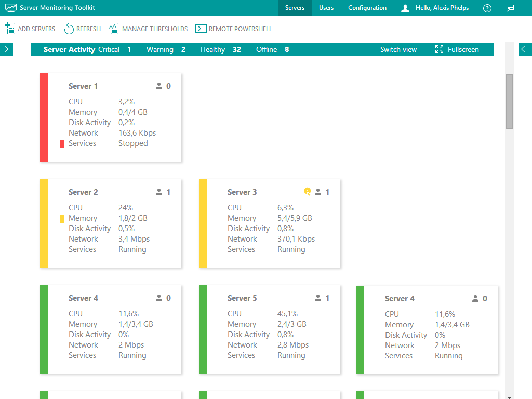Click the Fullscreen expand arrows icon
This screenshot has width=532, height=399.
439,49
